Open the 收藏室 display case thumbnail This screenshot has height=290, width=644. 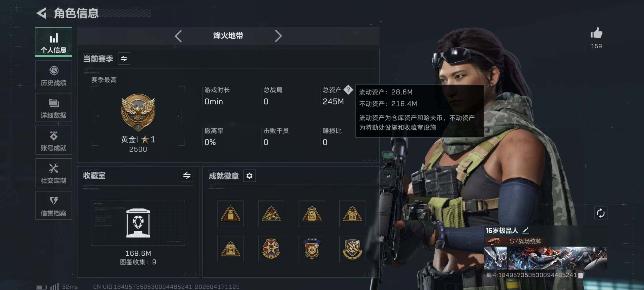click(138, 223)
